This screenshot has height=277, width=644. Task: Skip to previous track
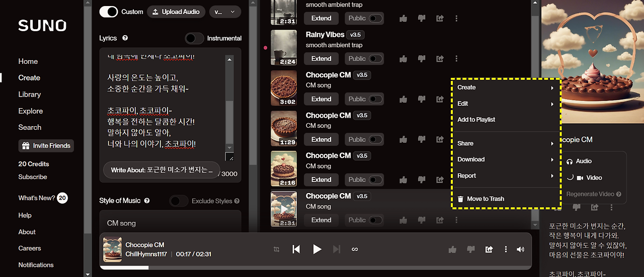tap(296, 249)
